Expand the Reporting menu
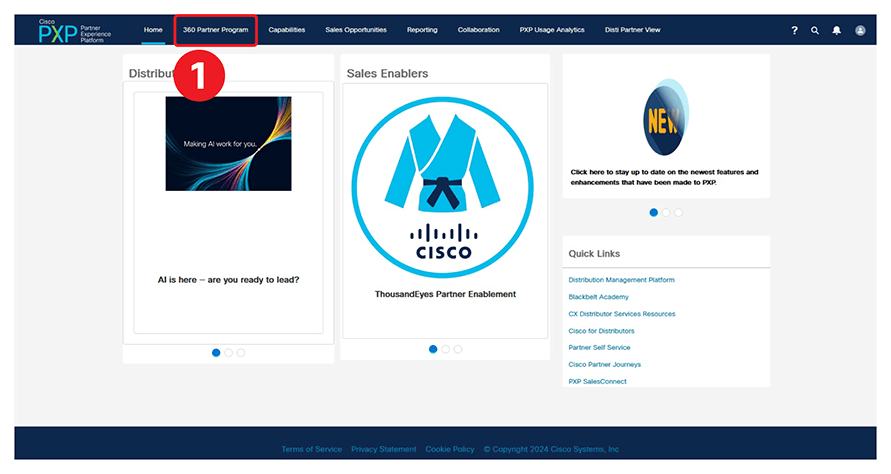This screenshot has height=474, width=891. click(x=422, y=30)
